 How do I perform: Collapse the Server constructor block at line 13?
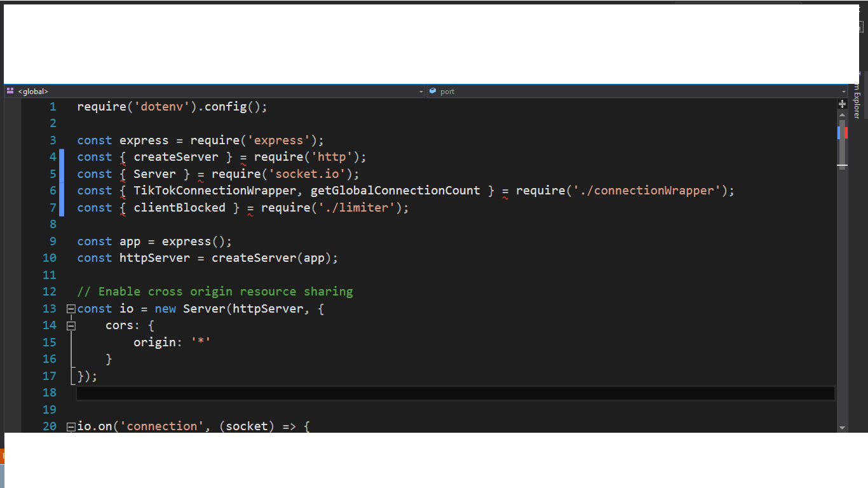pos(71,308)
